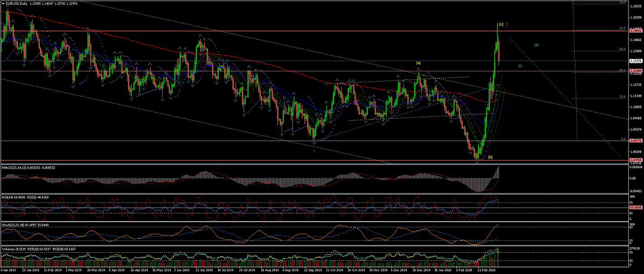644x274 pixels.
Task: Select the green (i) wave projection label
Action: pos(520,66)
